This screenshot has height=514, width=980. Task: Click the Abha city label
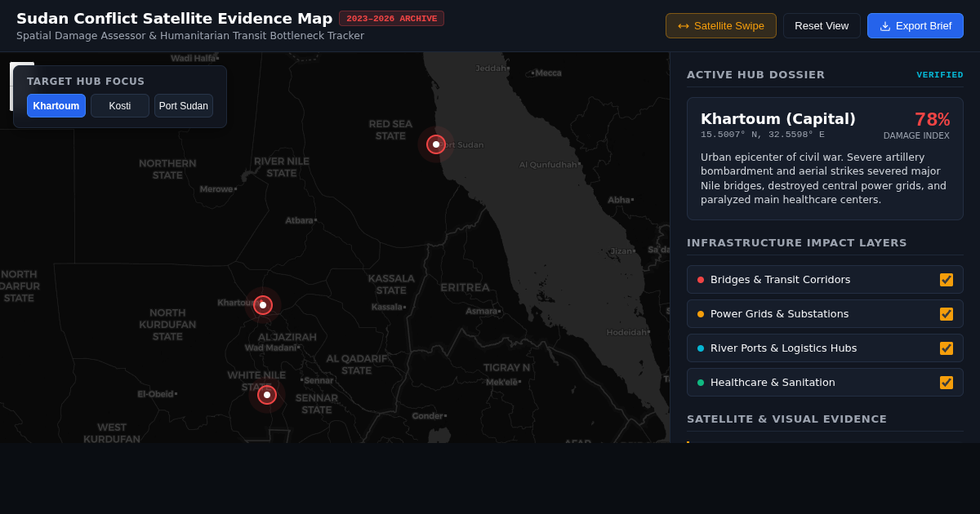[x=619, y=199]
